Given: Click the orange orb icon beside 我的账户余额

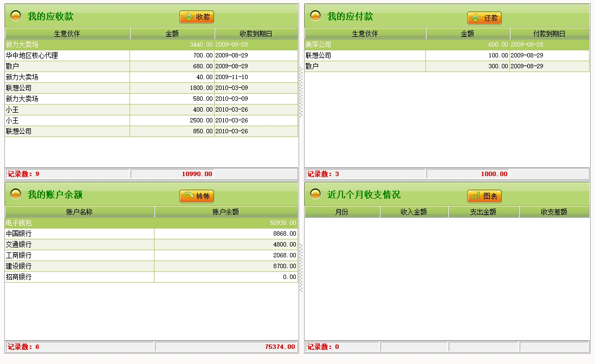Looking at the screenshot, I should point(16,194).
